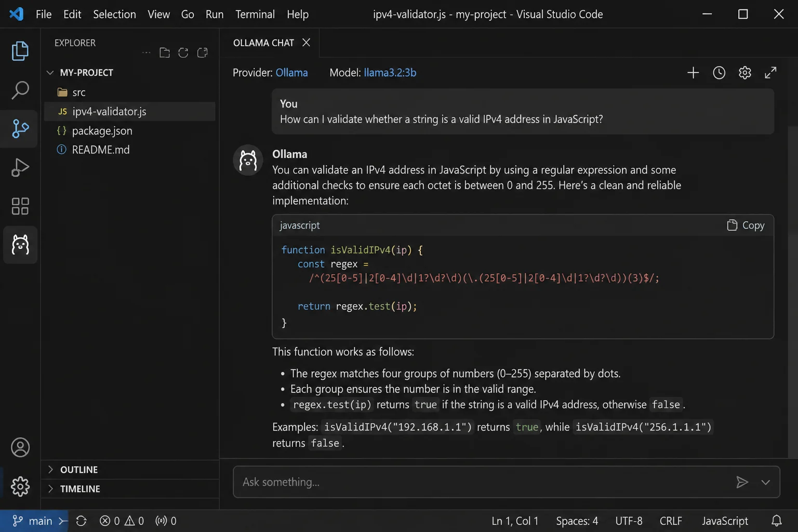Open errors and warnings count in status bar
The width and height of the screenshot is (798, 532).
tap(122, 521)
